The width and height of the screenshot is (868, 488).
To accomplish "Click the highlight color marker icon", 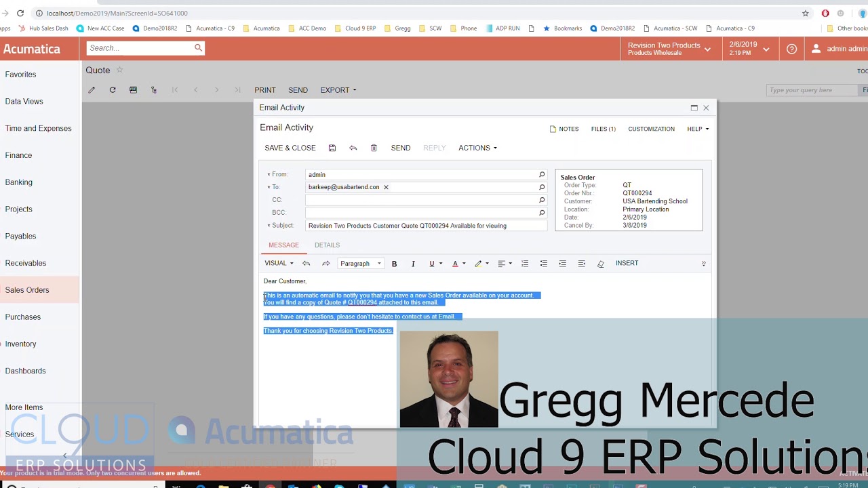I will [x=478, y=264].
